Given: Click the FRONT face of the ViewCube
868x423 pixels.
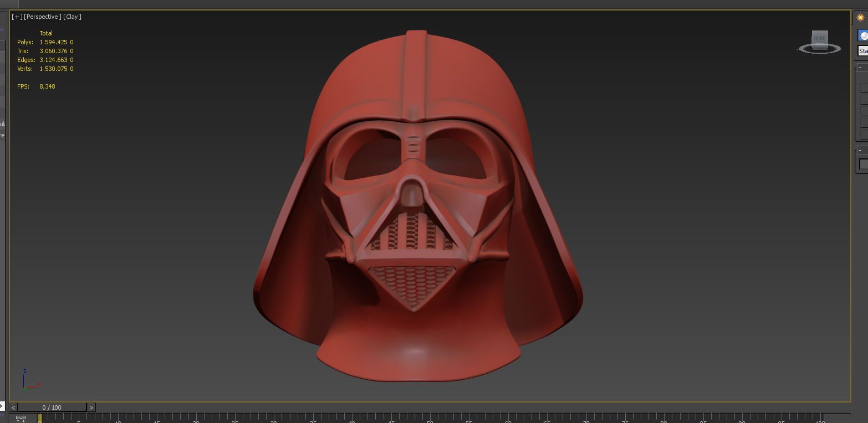Looking at the screenshot, I should pos(820,38).
